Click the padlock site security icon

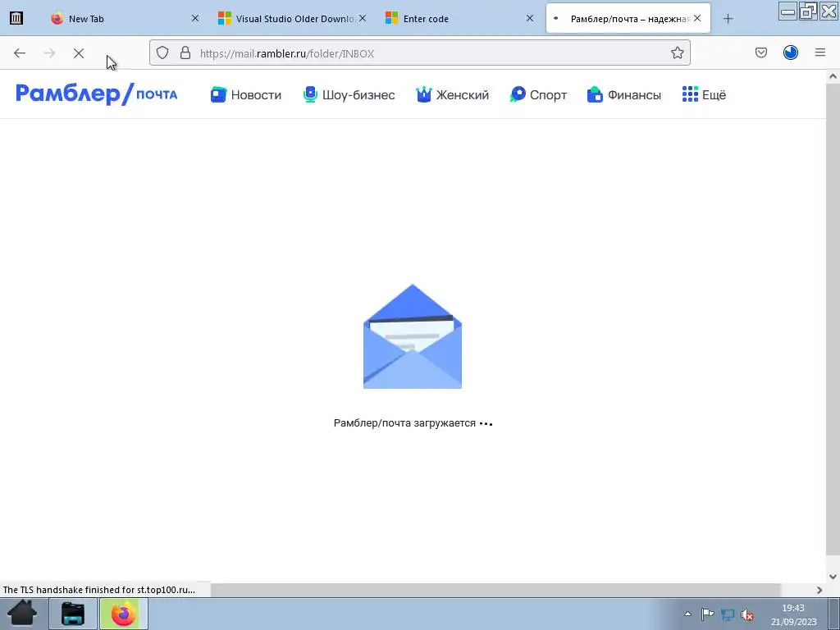coord(185,52)
